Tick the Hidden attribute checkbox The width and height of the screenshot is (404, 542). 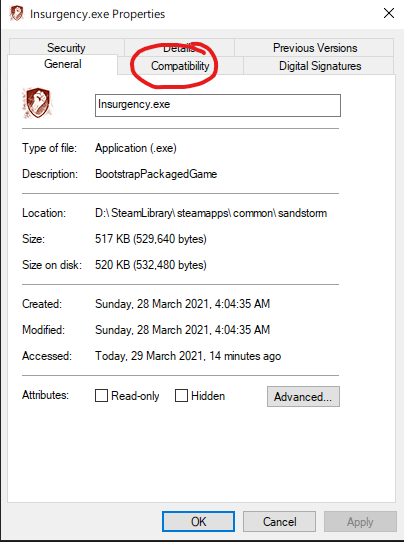click(181, 395)
